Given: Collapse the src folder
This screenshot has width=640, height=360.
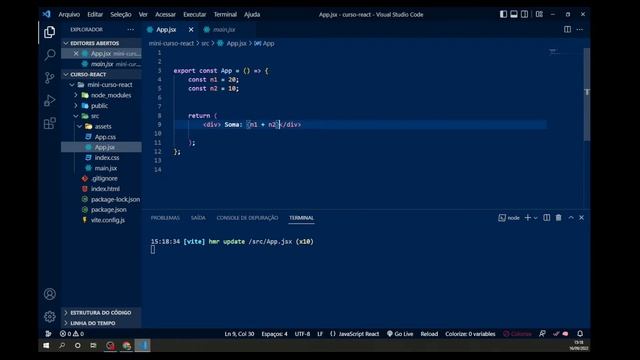Looking at the screenshot, I should click(101, 116).
